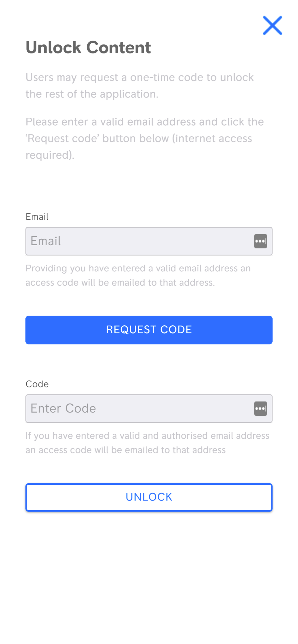
Task: Tap the autofill dots icon beside Enter Code
Action: pos(260,408)
